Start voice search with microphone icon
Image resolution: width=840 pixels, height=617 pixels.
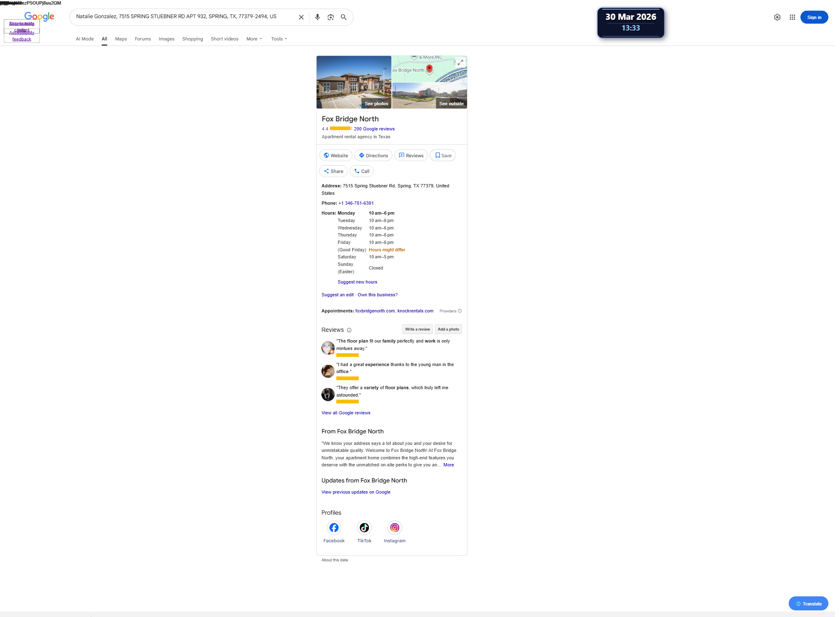click(x=317, y=17)
